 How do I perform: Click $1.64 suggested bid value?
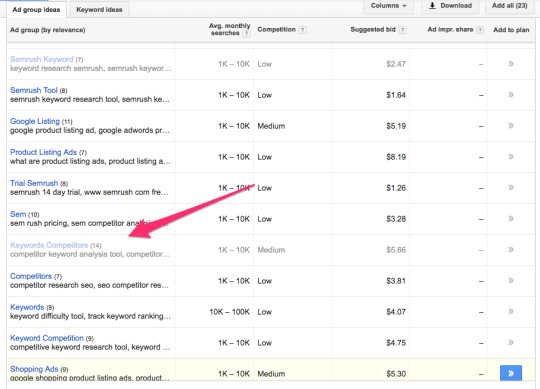(396, 95)
